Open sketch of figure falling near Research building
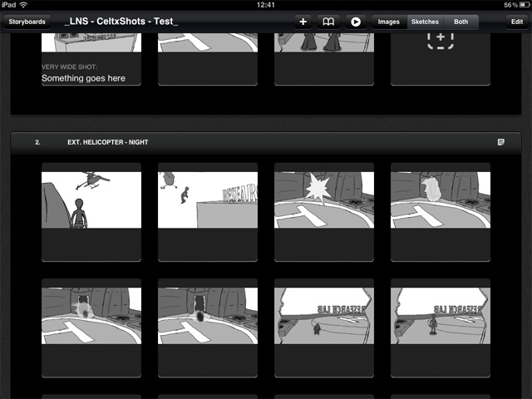The image size is (532, 399). 208,199
